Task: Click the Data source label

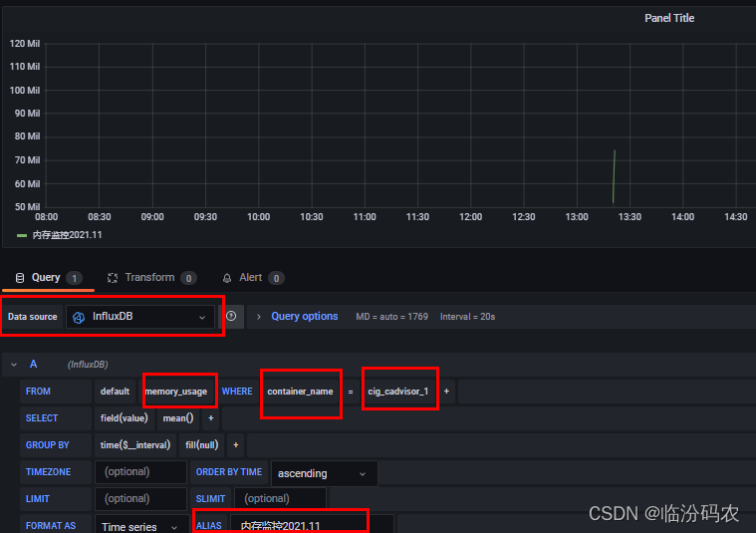Action: point(32,317)
